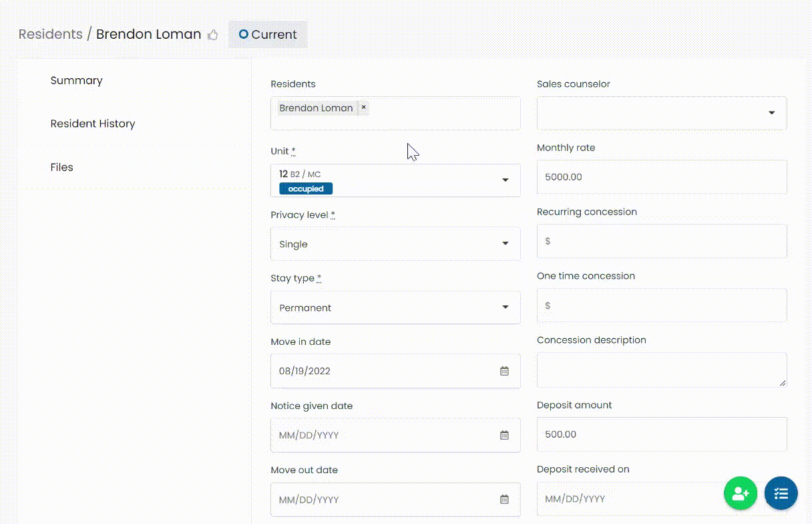Open the Resident History tab
Image resolution: width=812 pixels, height=524 pixels.
click(x=93, y=124)
